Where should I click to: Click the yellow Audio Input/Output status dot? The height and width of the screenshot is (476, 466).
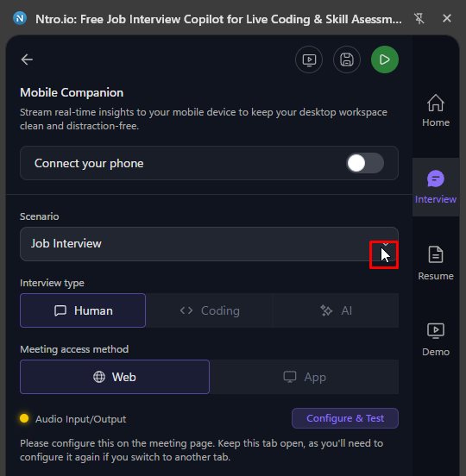(x=24, y=418)
